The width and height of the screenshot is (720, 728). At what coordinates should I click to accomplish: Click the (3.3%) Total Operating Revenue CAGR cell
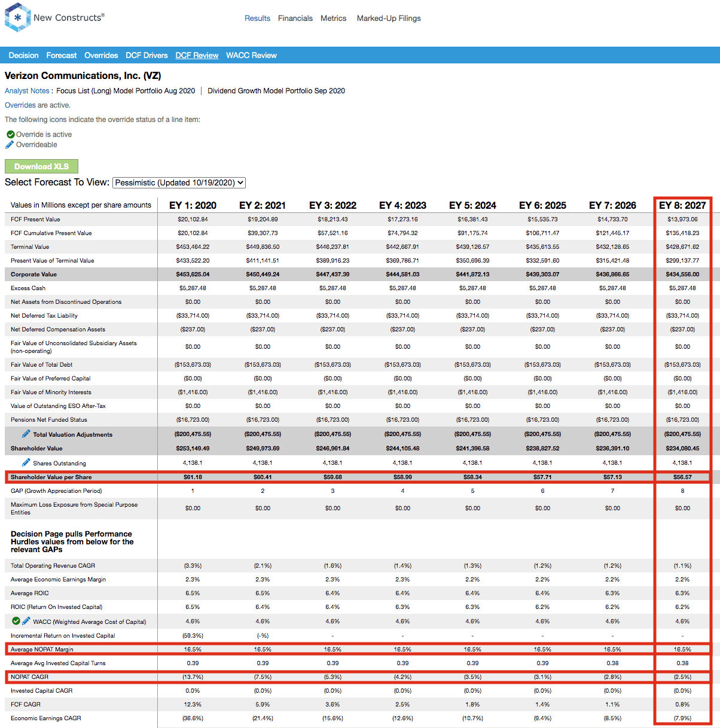[x=193, y=566]
